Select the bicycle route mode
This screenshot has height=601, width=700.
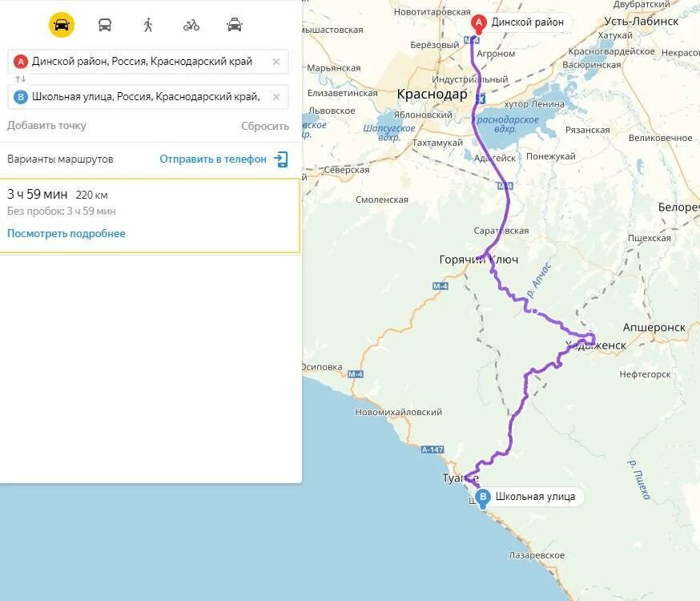click(191, 26)
